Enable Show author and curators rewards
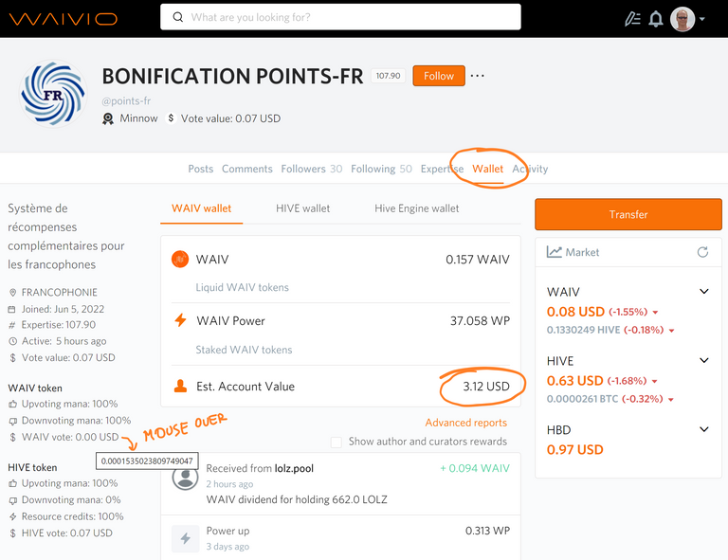 tap(337, 442)
